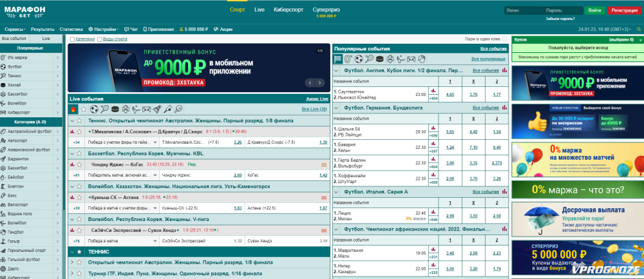Favorite the Баскетбол Республика Корея KBL star
644x279 pixels.
[x=80, y=154]
